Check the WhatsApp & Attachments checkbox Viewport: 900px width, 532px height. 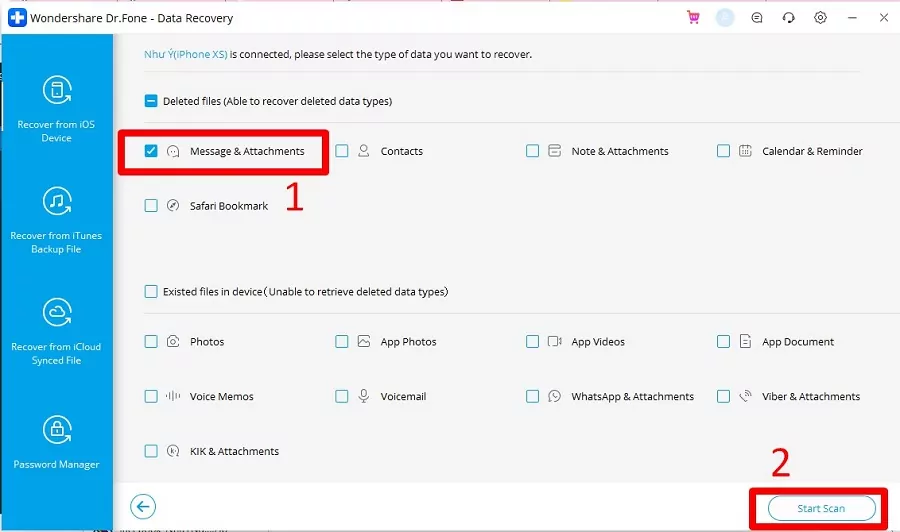533,396
